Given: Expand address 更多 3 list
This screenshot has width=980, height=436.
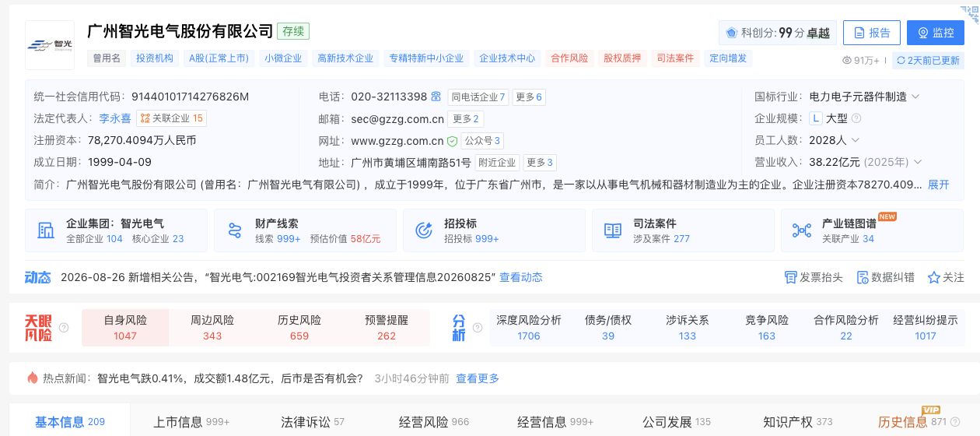Looking at the screenshot, I should point(540,163).
